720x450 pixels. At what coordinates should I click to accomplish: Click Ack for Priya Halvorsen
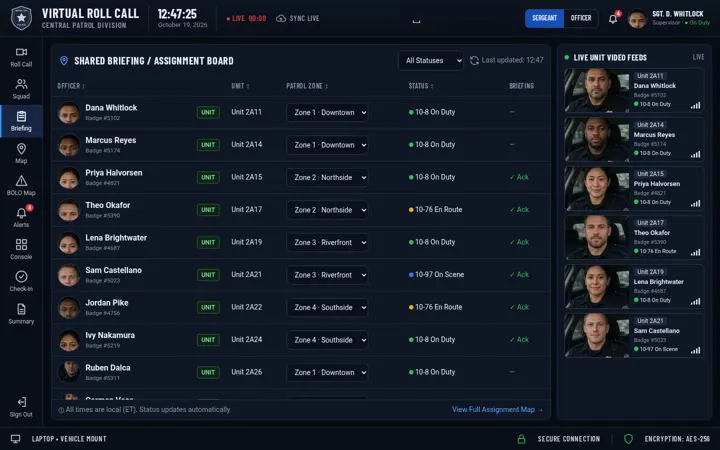click(x=519, y=177)
